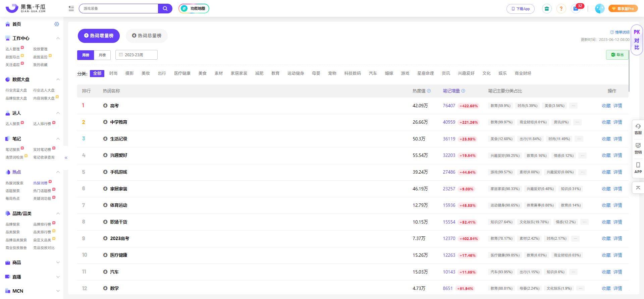Viewport: 644px width, 299px height.
Task: Open the homepage settings gear icon
Action: pyautogui.click(x=57, y=24)
